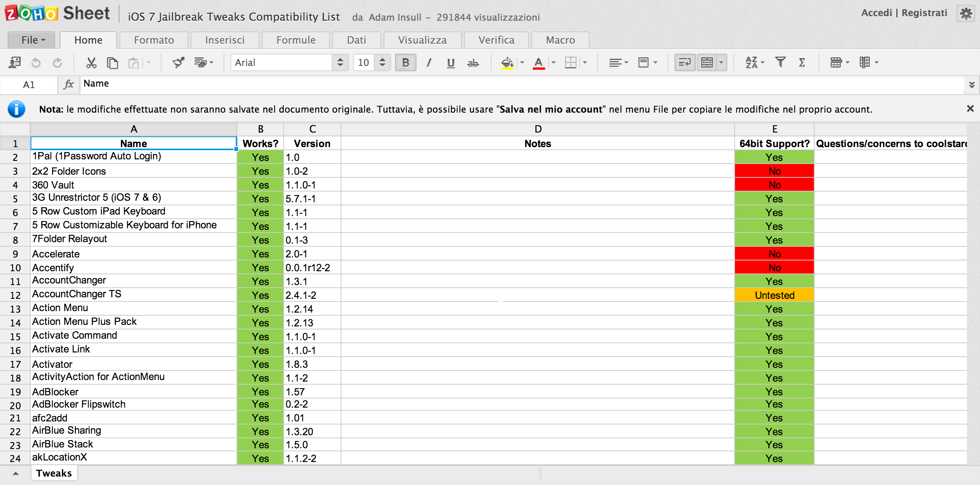Select the 64bit Support? header cell

point(774,143)
